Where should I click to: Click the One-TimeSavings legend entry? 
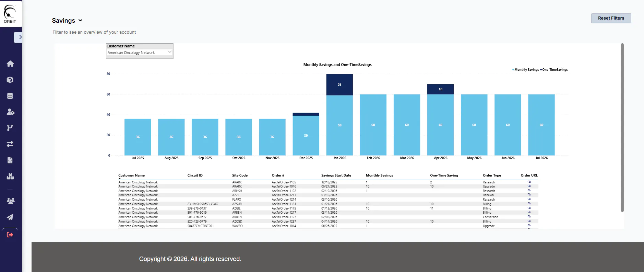tap(554, 70)
